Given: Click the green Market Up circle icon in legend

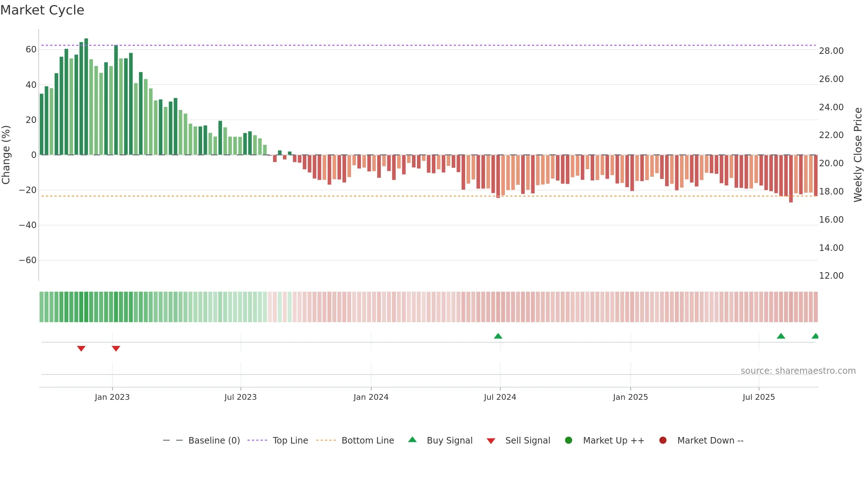Looking at the screenshot, I should [x=569, y=440].
